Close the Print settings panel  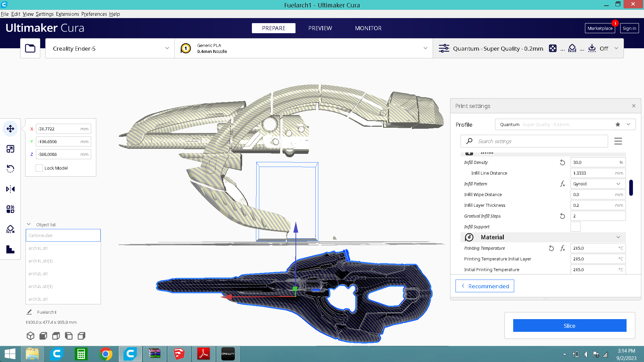pos(634,106)
